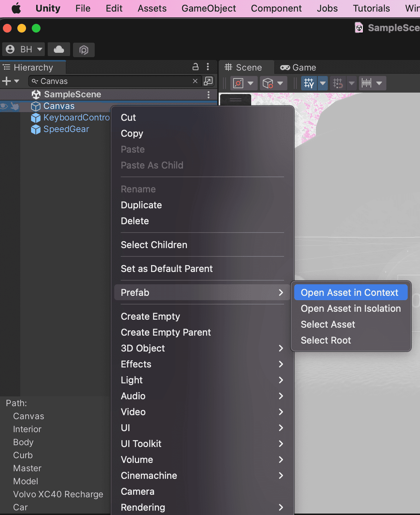Expand the UI Toolkit submenu
Screen dimensions: 420x515
click(x=202, y=444)
